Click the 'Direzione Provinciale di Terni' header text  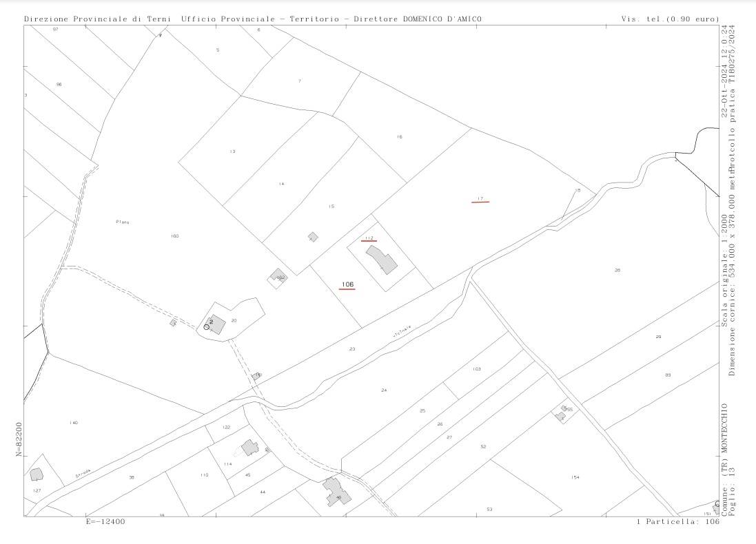pyautogui.click(x=99, y=19)
